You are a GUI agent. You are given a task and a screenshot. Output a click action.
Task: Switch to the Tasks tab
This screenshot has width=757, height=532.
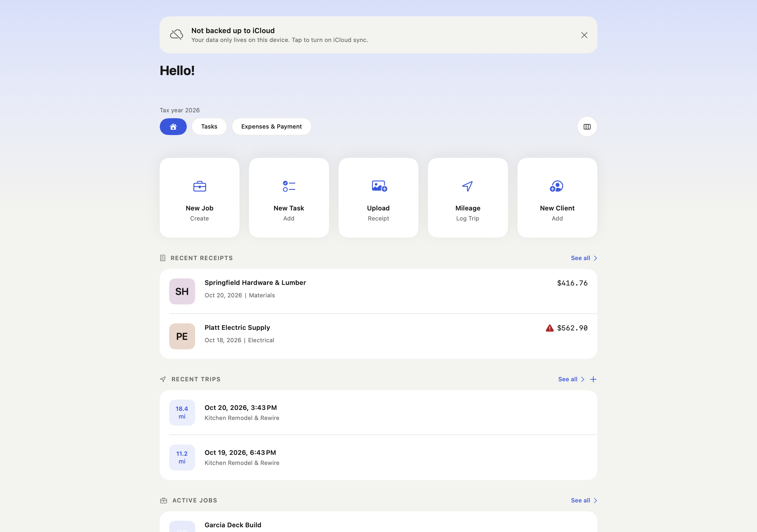pos(209,126)
